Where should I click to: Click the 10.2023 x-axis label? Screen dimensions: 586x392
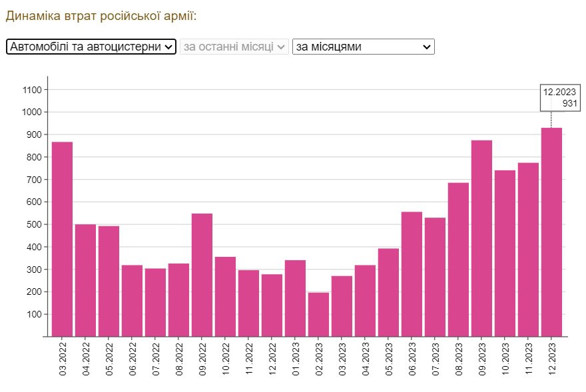coord(505,361)
